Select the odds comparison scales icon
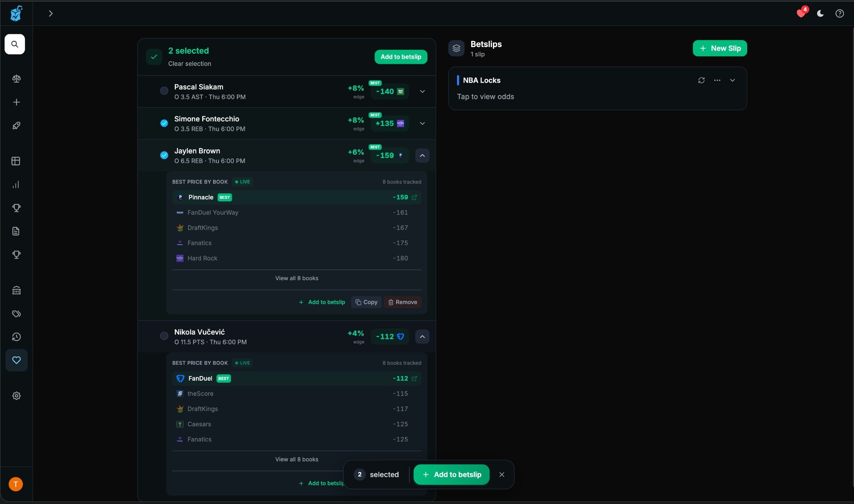The width and height of the screenshot is (854, 504). click(x=16, y=78)
